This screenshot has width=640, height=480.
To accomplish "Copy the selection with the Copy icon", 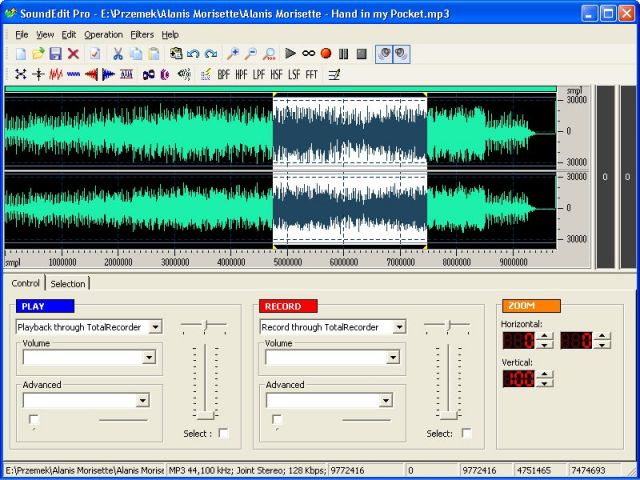I will [136, 54].
